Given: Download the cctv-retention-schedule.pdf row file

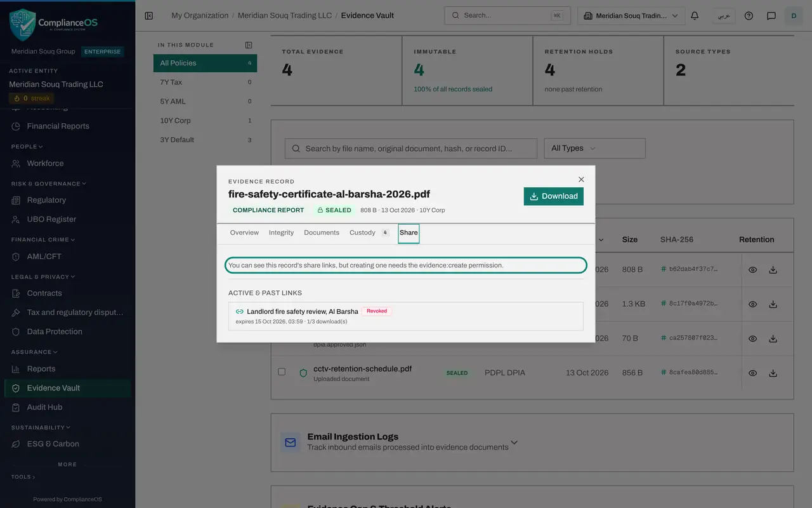Looking at the screenshot, I should (773, 373).
